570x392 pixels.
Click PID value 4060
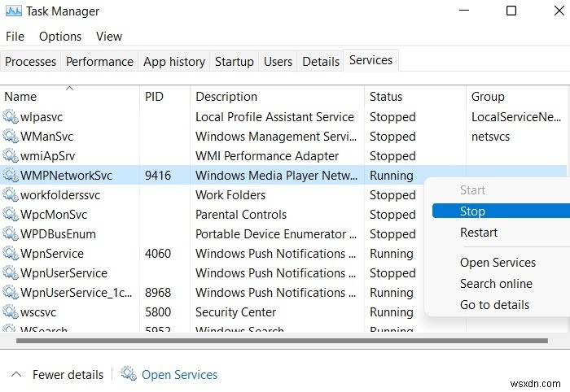point(158,254)
